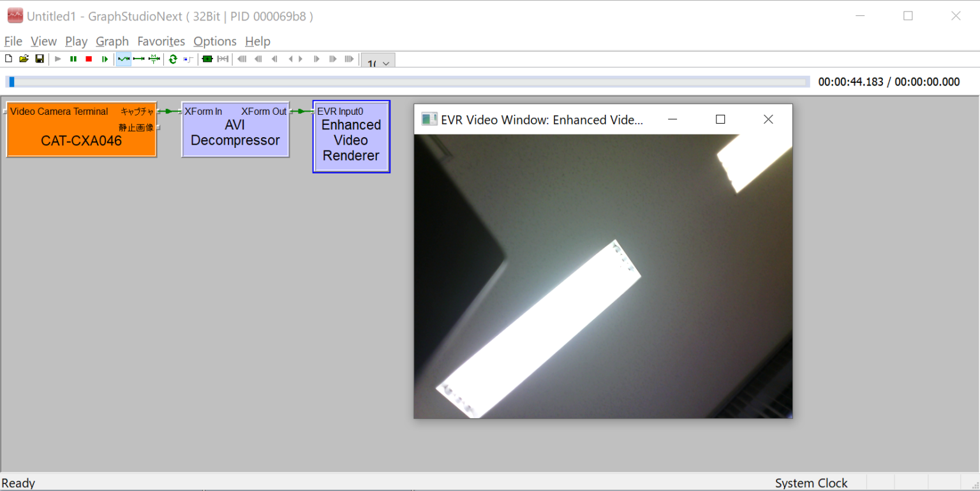Select the AVI Decompressor filter block
980x491 pixels.
pos(235,134)
